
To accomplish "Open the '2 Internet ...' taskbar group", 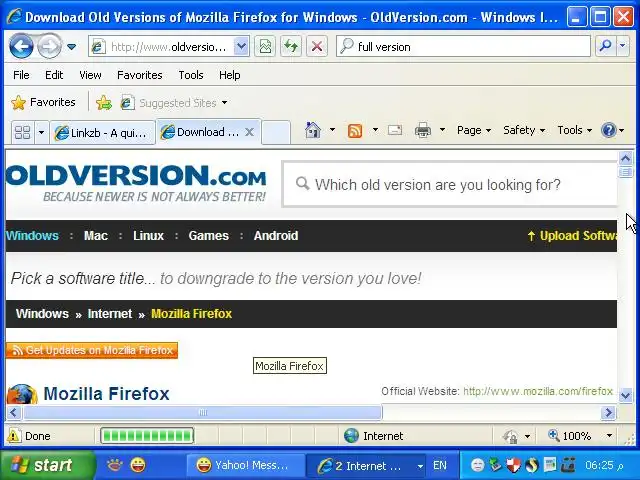I will point(367,466).
